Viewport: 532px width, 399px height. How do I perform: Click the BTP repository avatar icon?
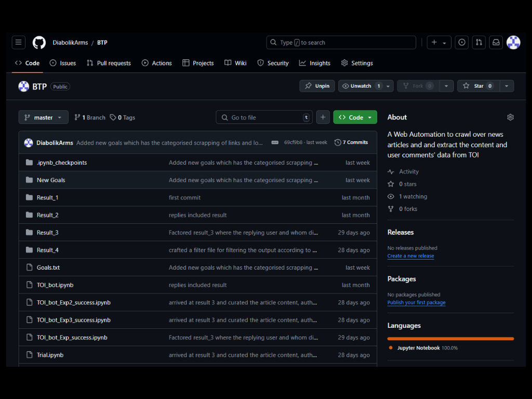coord(24,87)
